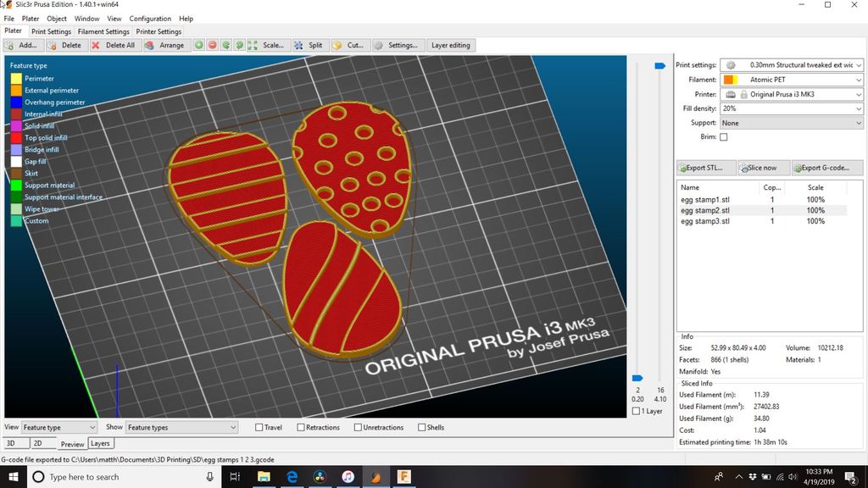Arrange objects on the plate
Viewport: 868px width, 488px height.
tap(165, 46)
